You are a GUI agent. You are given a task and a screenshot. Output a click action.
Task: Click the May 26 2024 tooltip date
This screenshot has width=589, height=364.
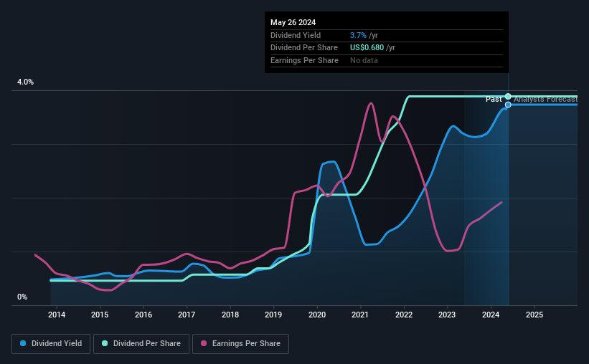pyautogui.click(x=293, y=22)
